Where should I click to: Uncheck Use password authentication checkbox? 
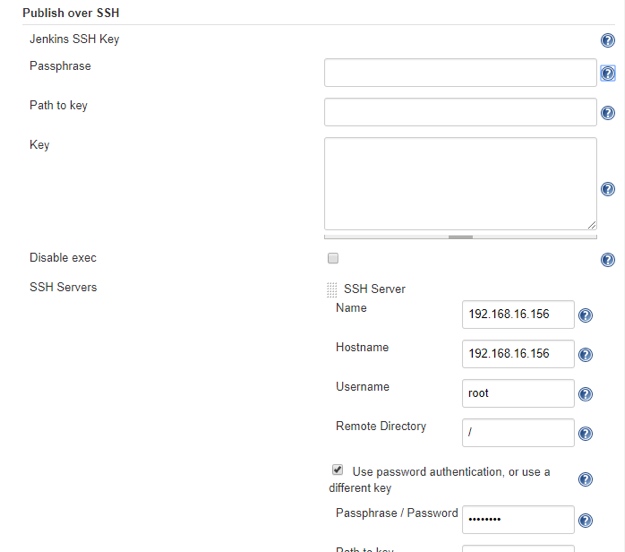tap(338, 470)
